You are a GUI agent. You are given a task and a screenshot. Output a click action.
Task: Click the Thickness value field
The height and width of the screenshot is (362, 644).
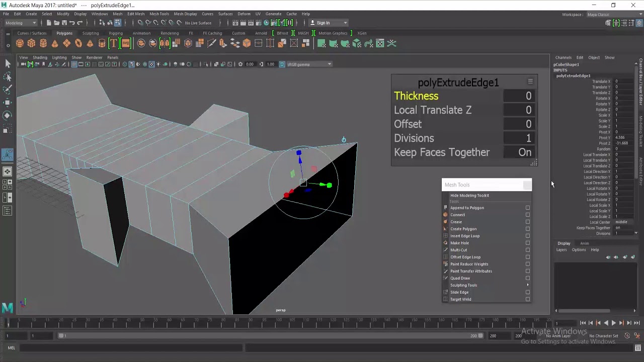pyautogui.click(x=519, y=96)
